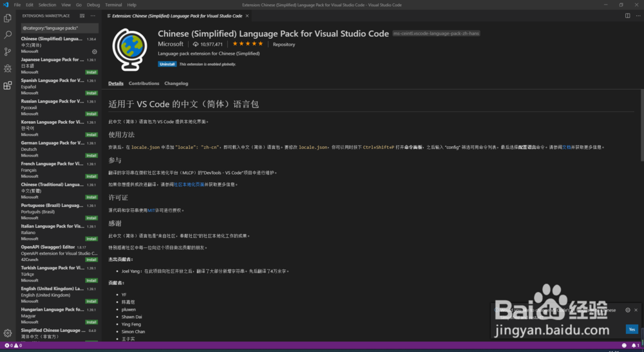The height and width of the screenshot is (352, 644).
Task: Install the Japanese Language Pack
Action: click(91, 72)
